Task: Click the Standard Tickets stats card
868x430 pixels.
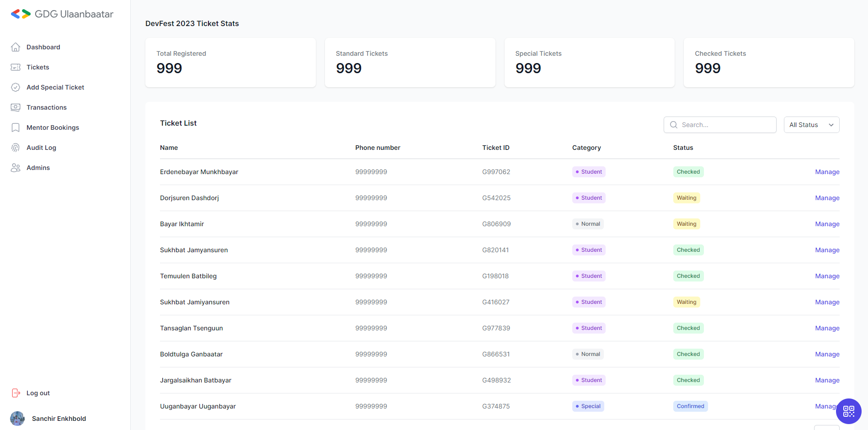Action: pos(410,63)
